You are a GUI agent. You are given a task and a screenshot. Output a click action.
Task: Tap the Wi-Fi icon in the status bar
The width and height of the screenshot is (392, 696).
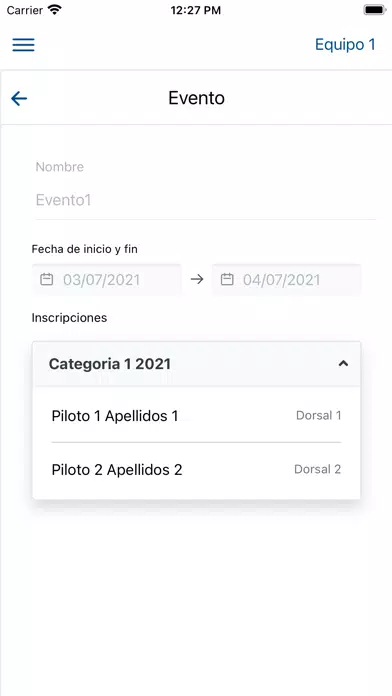click(55, 10)
